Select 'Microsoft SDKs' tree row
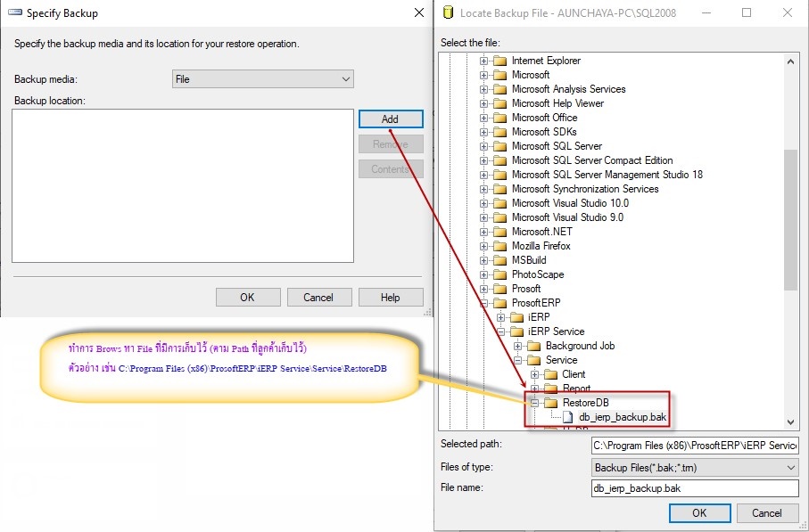Screen dimensions: 809x532 [544, 132]
